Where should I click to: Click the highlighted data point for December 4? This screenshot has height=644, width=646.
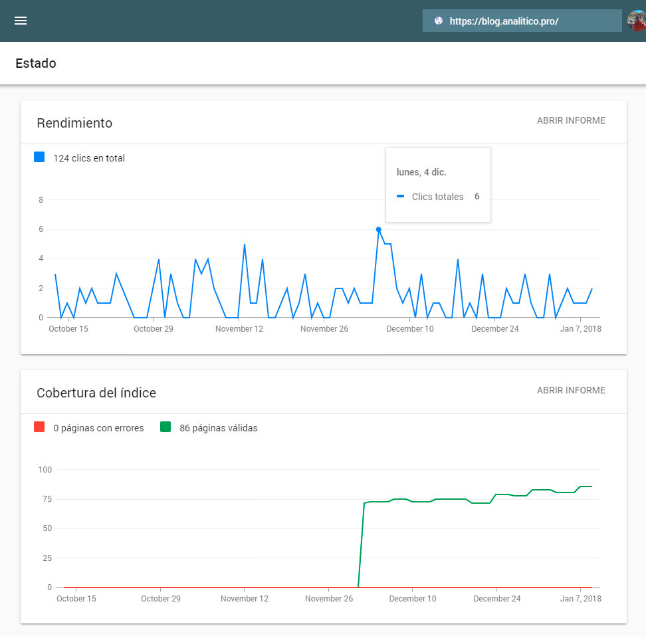378,229
